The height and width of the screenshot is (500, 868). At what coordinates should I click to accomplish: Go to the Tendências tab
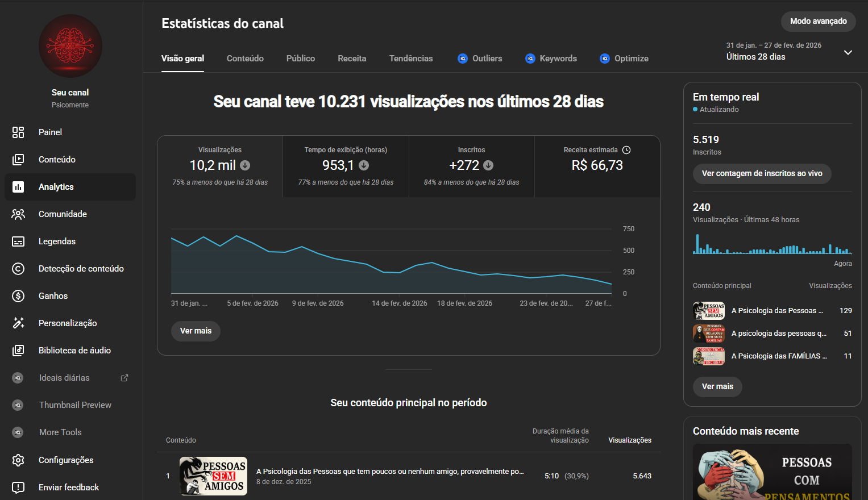(x=411, y=59)
